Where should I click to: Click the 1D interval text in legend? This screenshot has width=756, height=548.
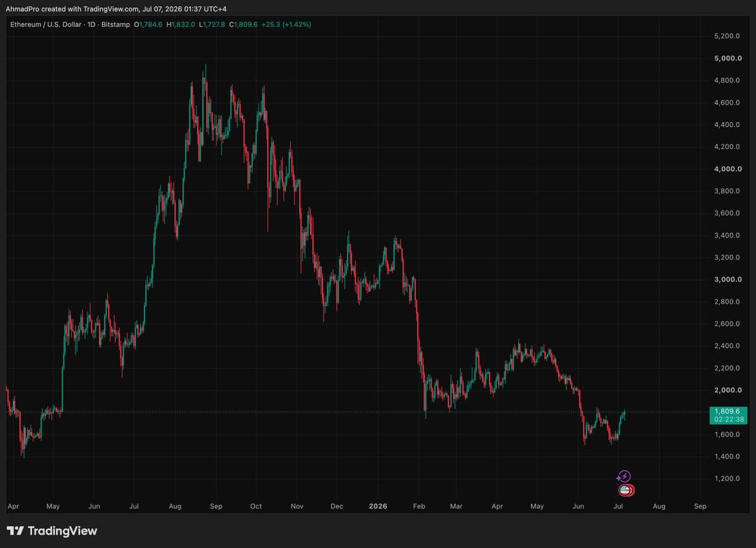(x=101, y=24)
